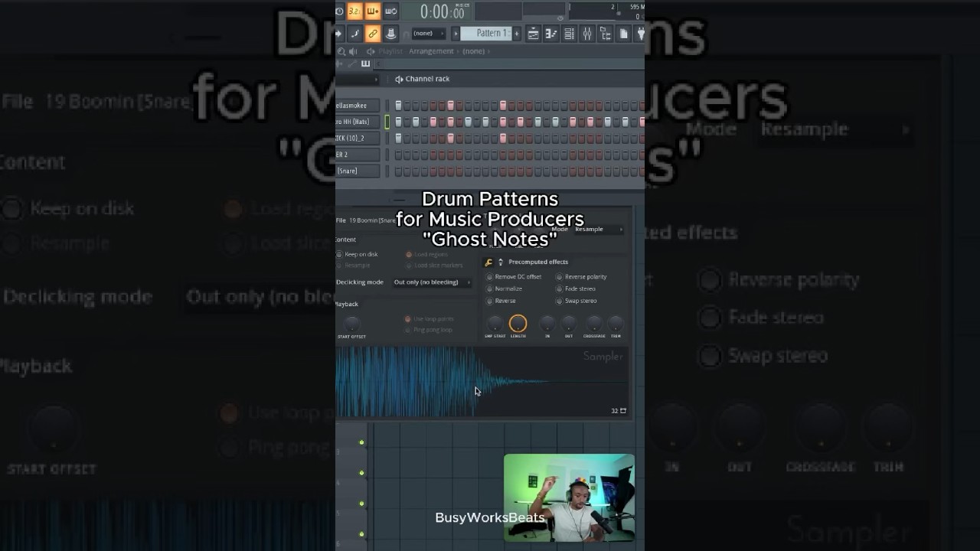980x551 pixels.
Task: Adjust the SMP START knob
Action: (x=495, y=324)
